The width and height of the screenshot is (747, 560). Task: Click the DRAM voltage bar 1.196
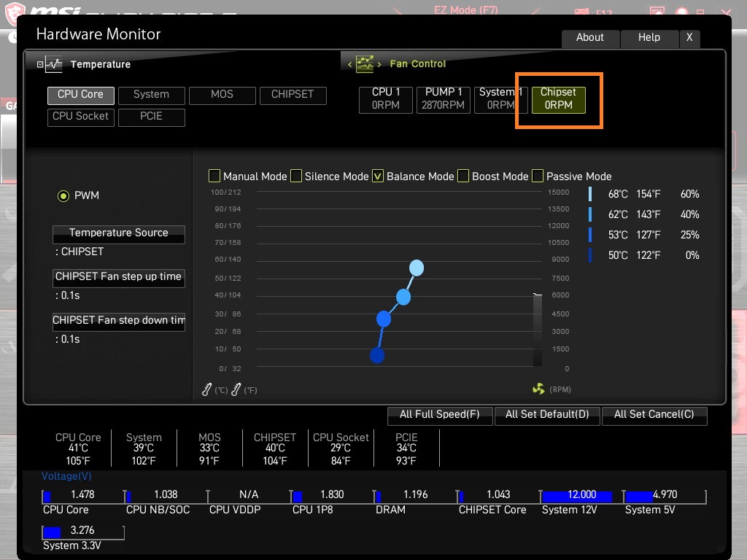pos(415,496)
